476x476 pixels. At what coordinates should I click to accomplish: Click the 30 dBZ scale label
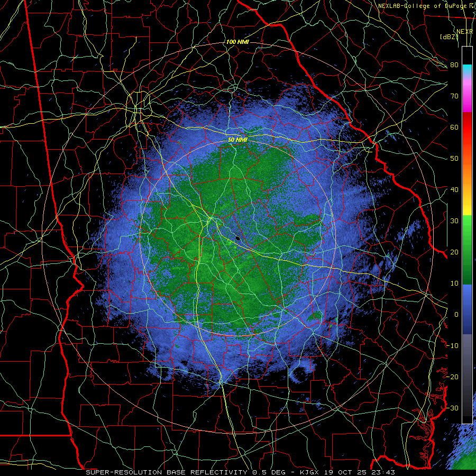click(x=454, y=221)
